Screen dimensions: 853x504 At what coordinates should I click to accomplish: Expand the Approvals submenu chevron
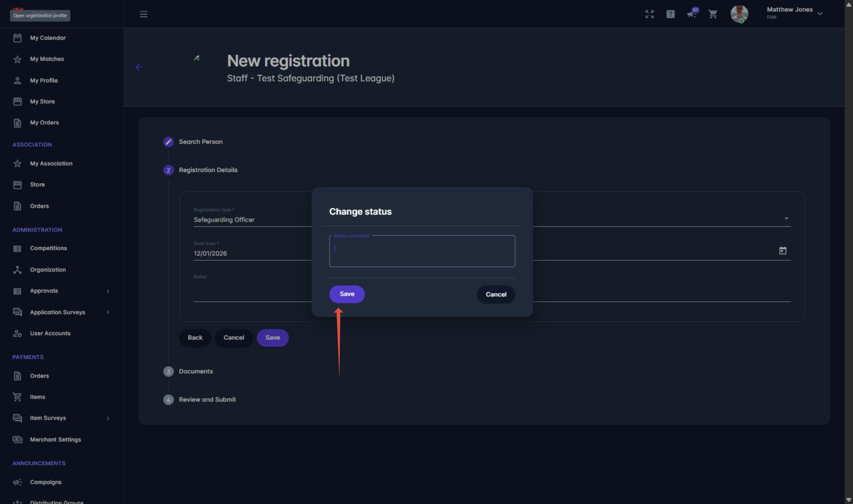(108, 291)
